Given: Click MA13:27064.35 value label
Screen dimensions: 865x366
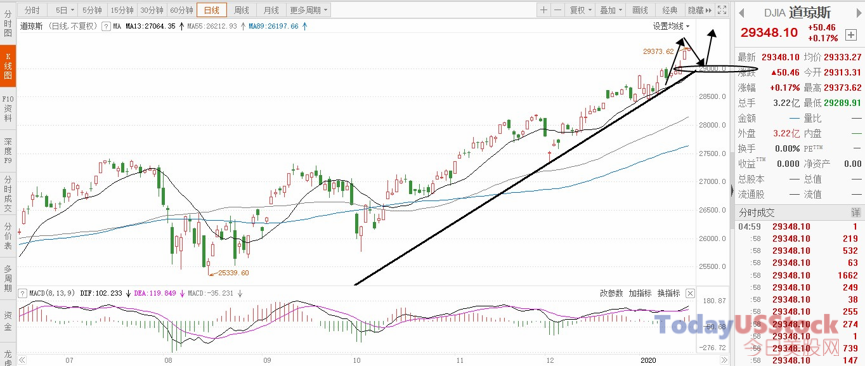Looking at the screenshot, I should tap(150, 26).
